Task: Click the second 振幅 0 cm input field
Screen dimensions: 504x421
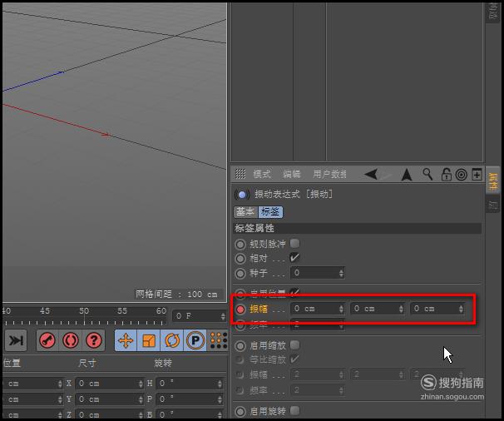Action: (378, 309)
